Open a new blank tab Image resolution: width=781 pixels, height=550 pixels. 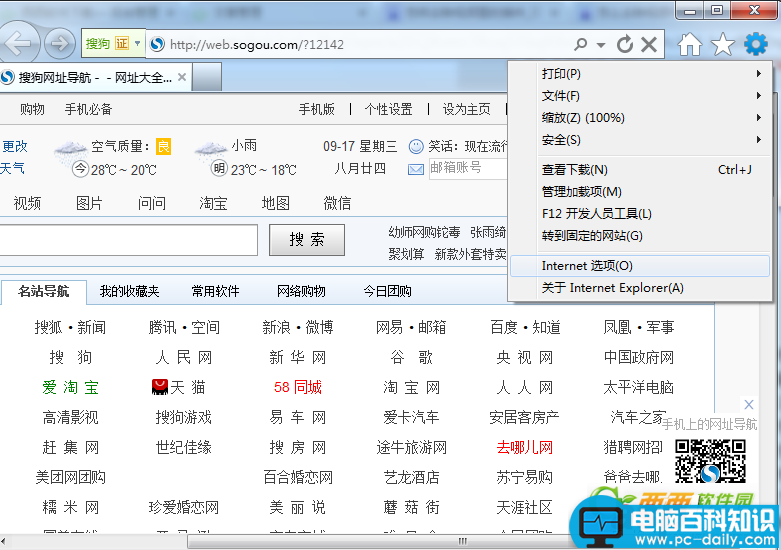coord(207,77)
